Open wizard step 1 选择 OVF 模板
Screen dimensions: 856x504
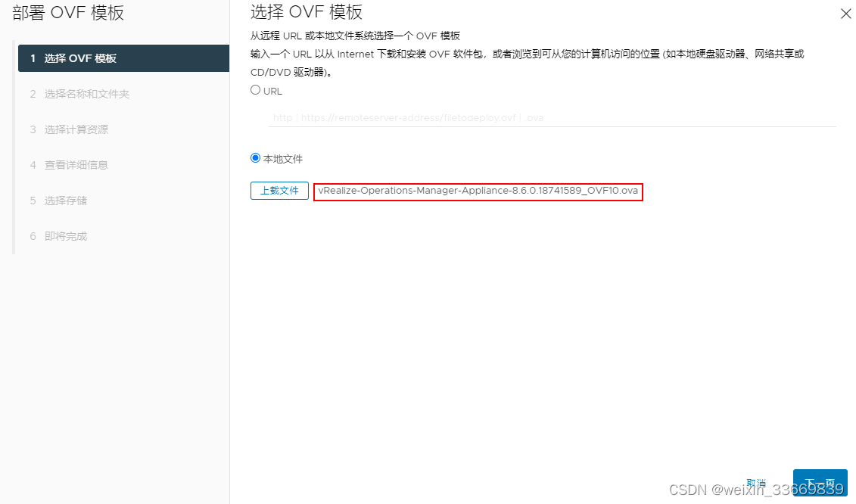tap(123, 58)
